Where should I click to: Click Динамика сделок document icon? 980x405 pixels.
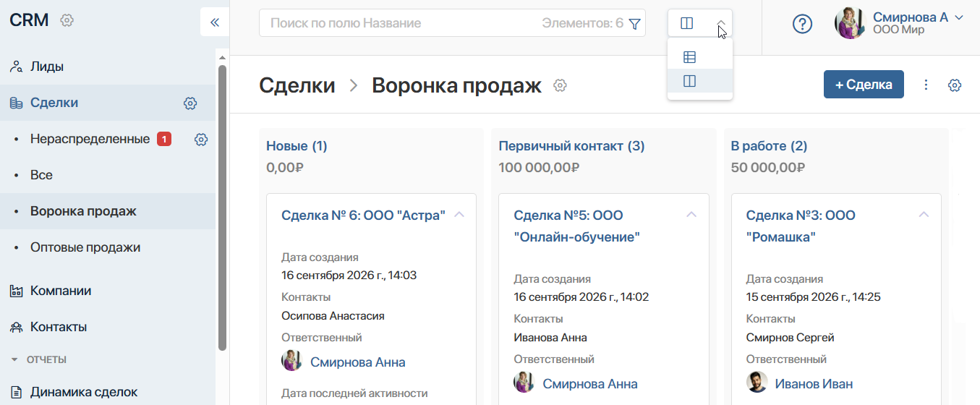tap(16, 393)
